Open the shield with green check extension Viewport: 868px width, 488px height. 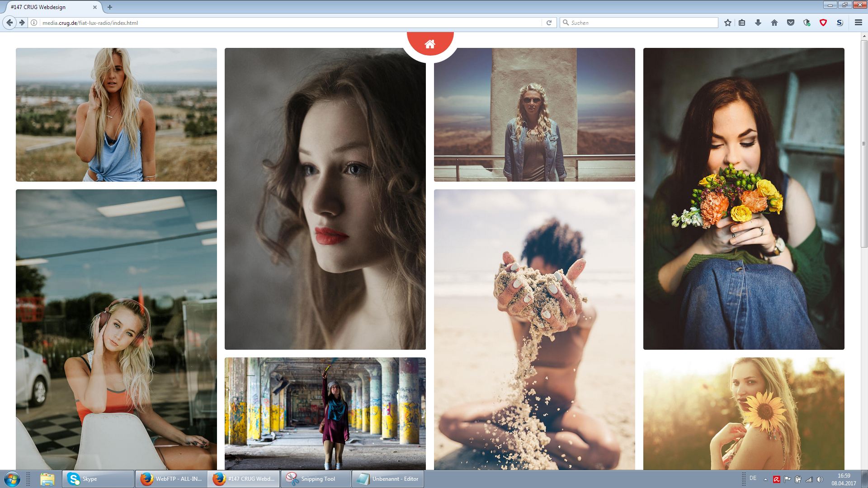click(x=807, y=23)
